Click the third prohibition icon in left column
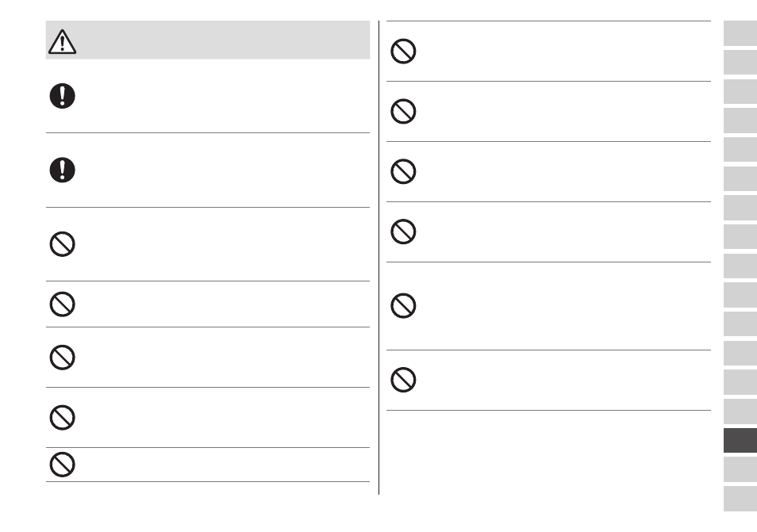Image resolution: width=757 pixels, height=532 pixels. [62, 358]
